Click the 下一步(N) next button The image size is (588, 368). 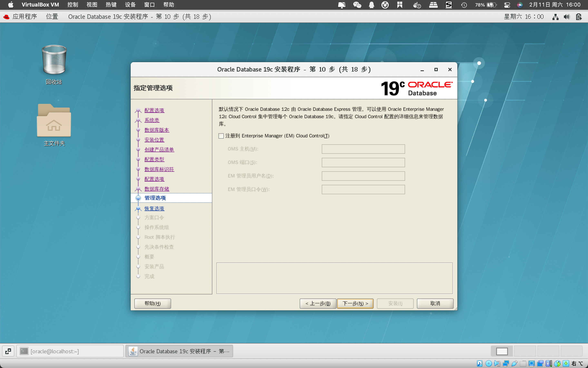(355, 303)
